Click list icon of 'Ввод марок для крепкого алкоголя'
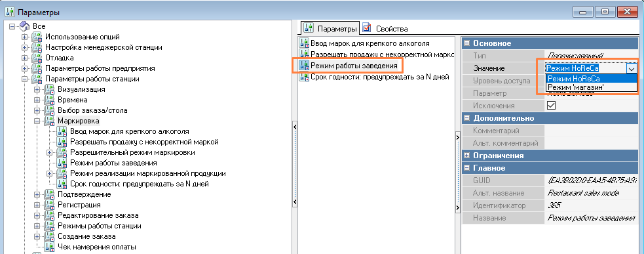Image resolution: width=644 pixels, height=254 pixels. tap(305, 43)
